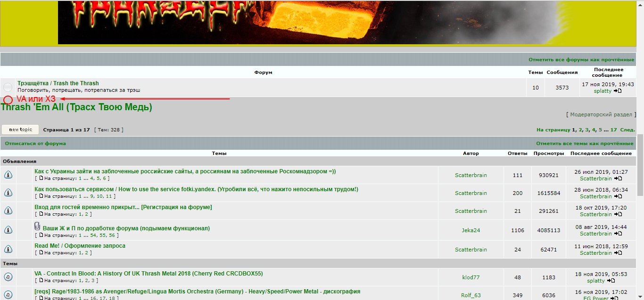The height and width of the screenshot is (300, 644).
Task: Click the announcement icon beside the 'Вход для гостей' topic
Action: (x=8, y=211)
